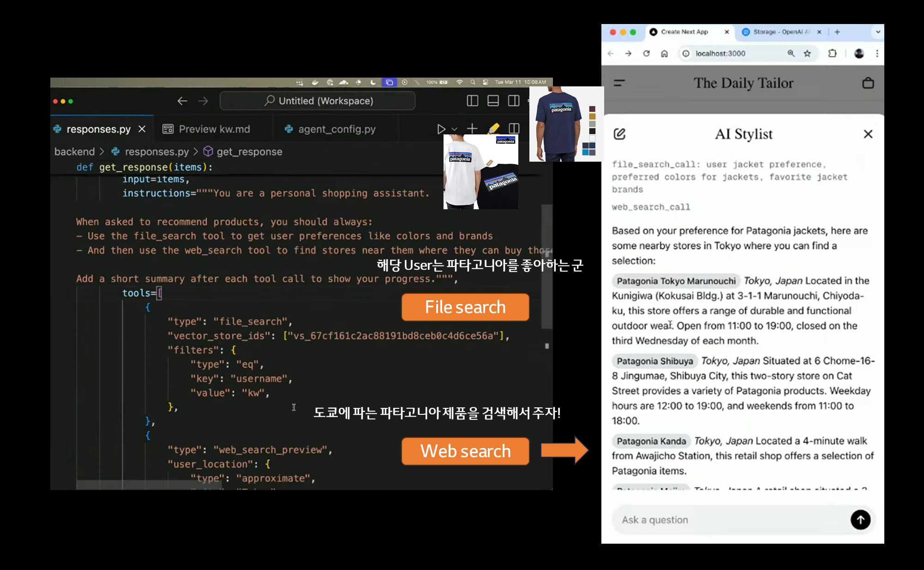View site information for localhost

[686, 54]
